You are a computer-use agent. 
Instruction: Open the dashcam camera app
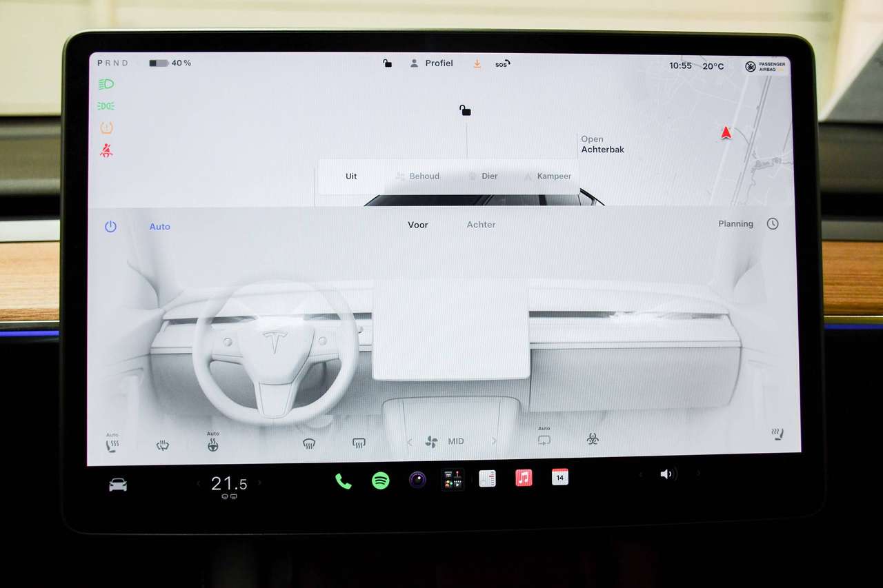coord(417,480)
